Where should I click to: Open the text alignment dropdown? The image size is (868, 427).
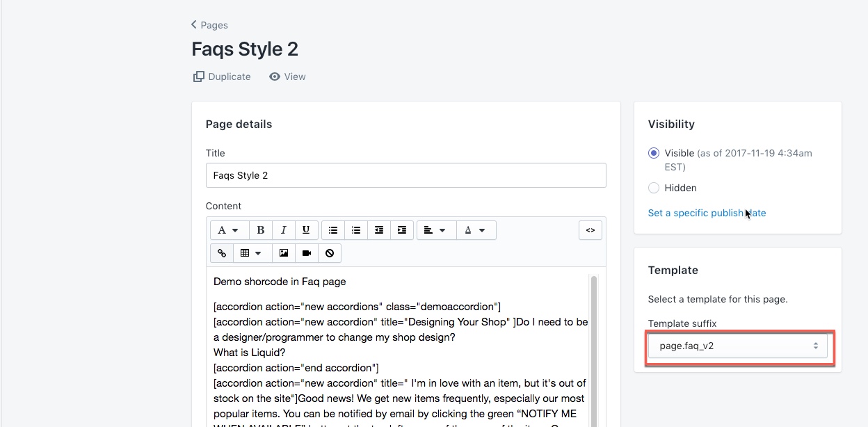click(436, 230)
